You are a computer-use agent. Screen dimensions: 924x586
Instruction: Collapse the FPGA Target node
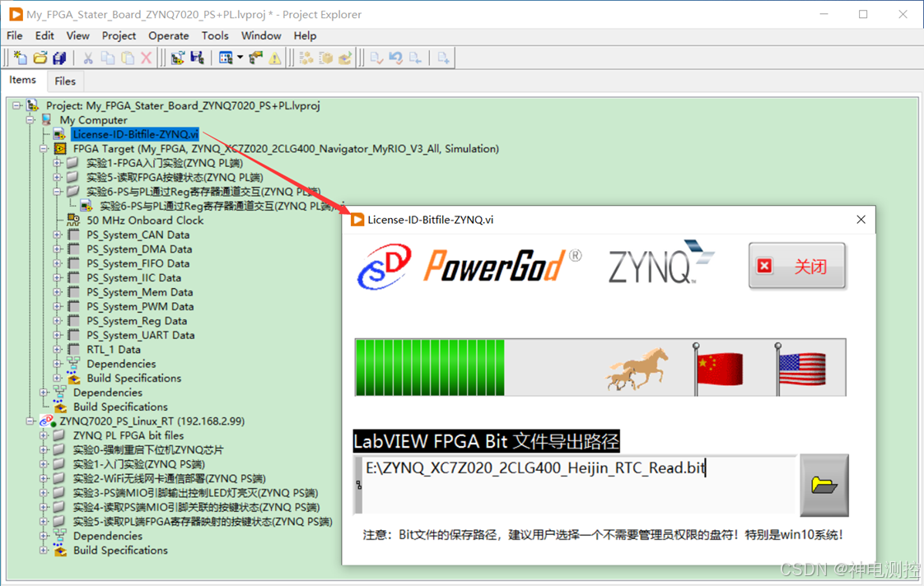pos(44,148)
